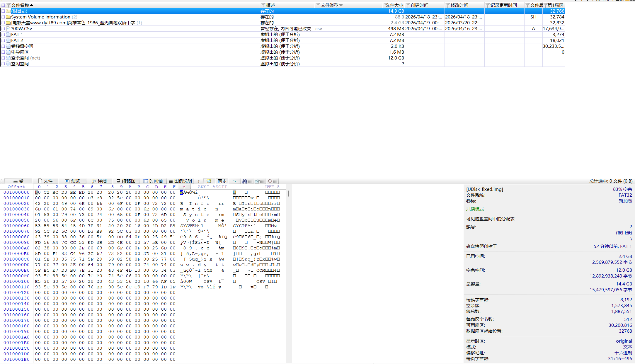635x364 pixels.
Task: Open the 图例说明 tab
Action: [x=181, y=181]
